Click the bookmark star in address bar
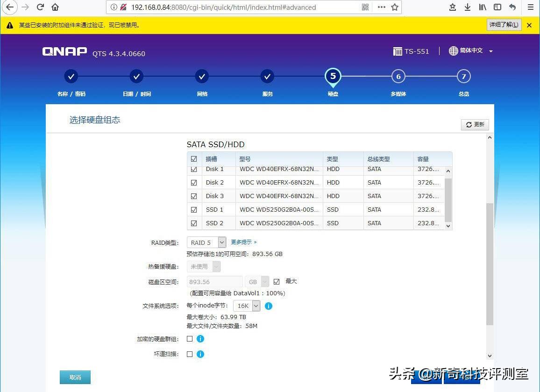Screen dimensions: 540x392 [395, 7]
